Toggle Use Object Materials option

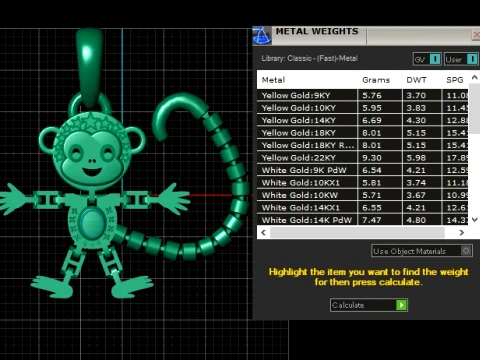tap(422, 251)
